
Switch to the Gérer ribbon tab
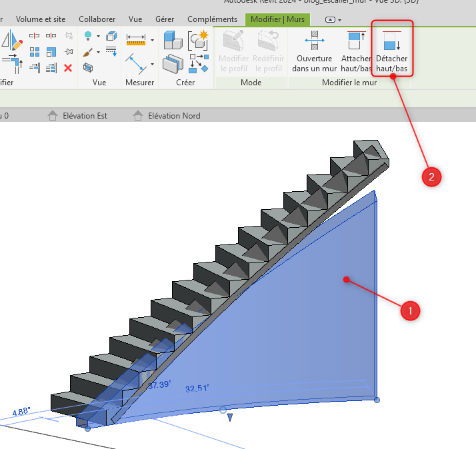point(164,19)
